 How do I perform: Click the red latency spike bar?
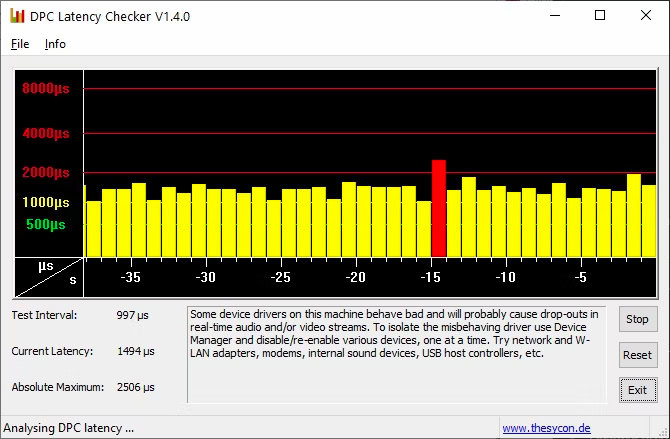click(x=439, y=209)
